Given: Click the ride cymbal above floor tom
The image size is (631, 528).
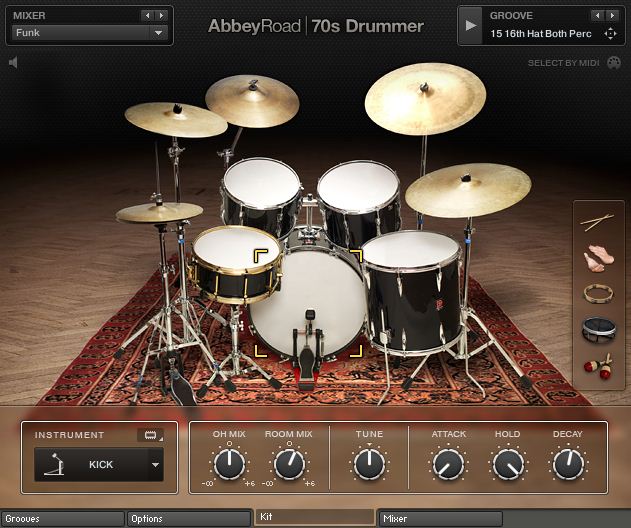Looking at the screenshot, I should pyautogui.click(x=468, y=190).
